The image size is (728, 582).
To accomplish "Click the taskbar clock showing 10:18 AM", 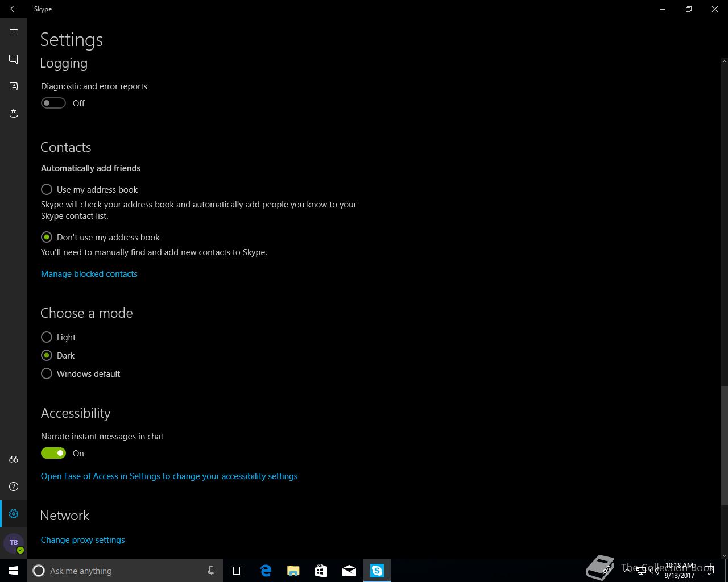I will click(x=680, y=571).
